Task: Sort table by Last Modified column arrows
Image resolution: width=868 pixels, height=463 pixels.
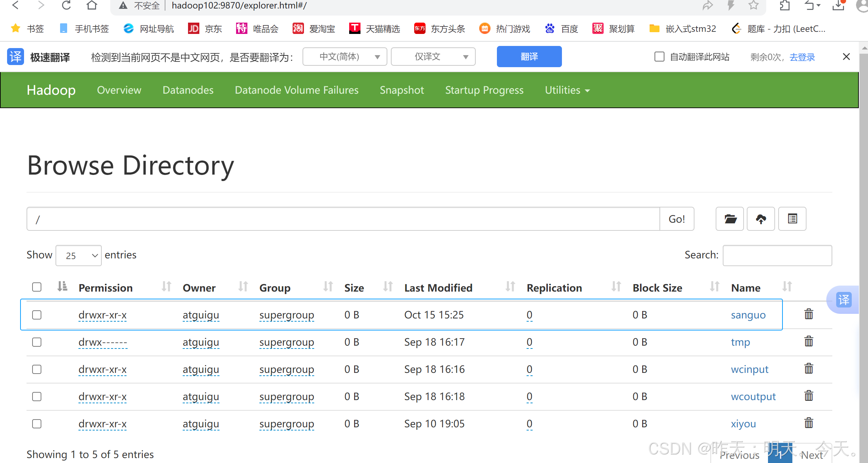Action: (x=510, y=286)
